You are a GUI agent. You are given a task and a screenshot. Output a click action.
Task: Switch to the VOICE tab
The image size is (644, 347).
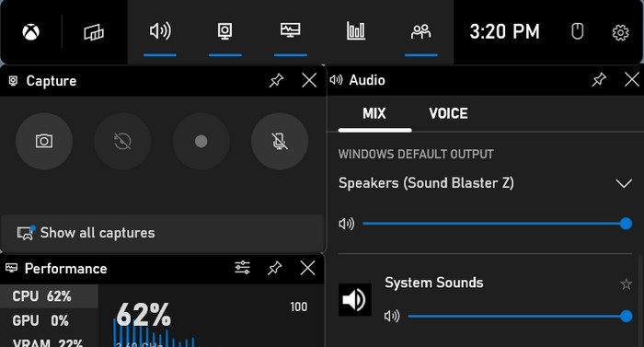pyautogui.click(x=448, y=113)
